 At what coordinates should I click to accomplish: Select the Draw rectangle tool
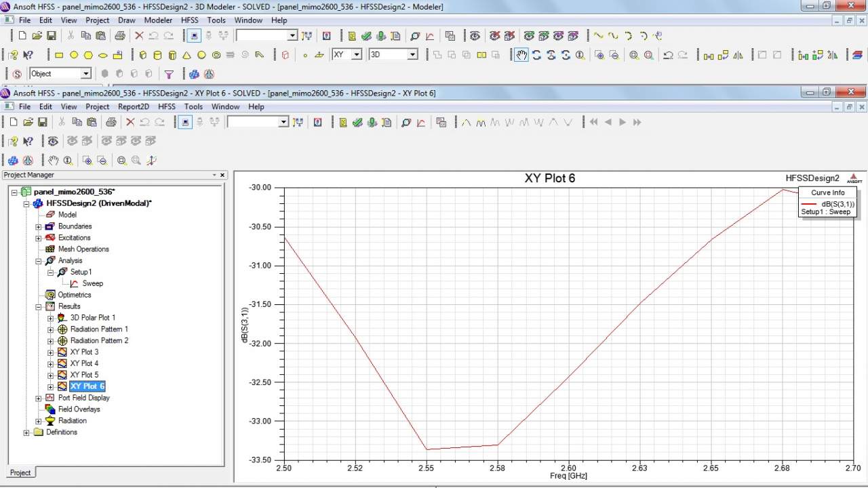point(59,55)
